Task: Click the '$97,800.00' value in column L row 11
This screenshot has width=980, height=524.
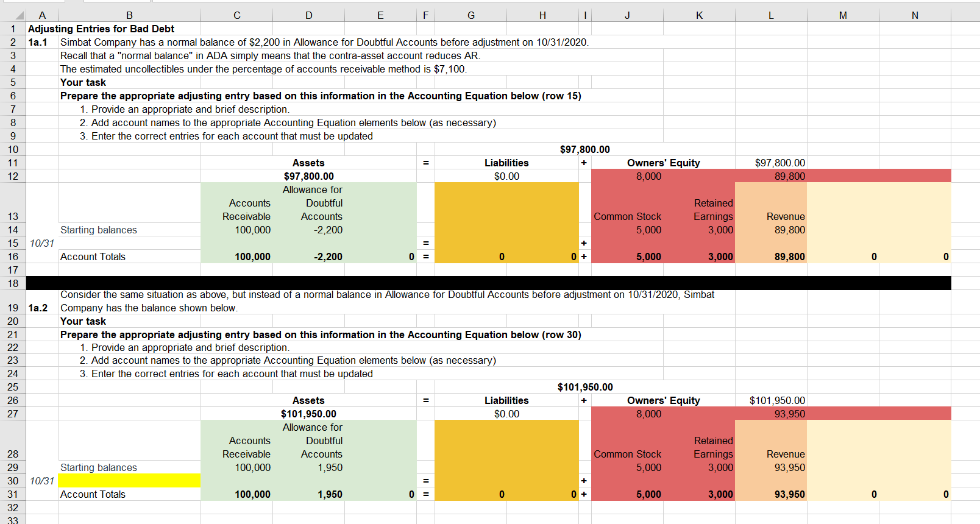Action: [x=779, y=163]
